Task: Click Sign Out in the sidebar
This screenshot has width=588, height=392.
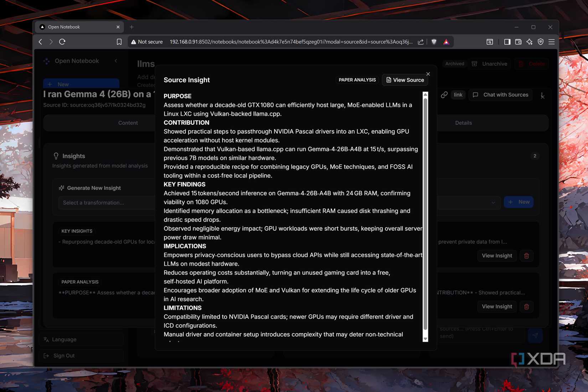Action: pyautogui.click(x=81, y=356)
